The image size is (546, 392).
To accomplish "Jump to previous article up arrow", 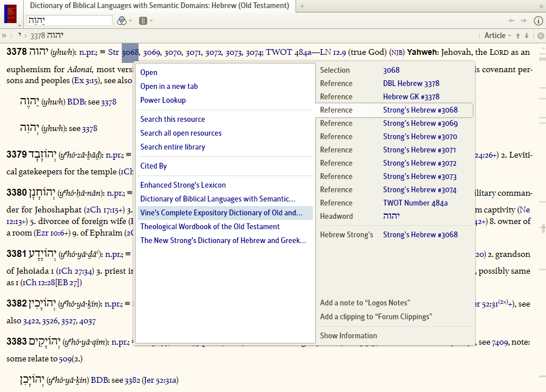I will [518, 36].
